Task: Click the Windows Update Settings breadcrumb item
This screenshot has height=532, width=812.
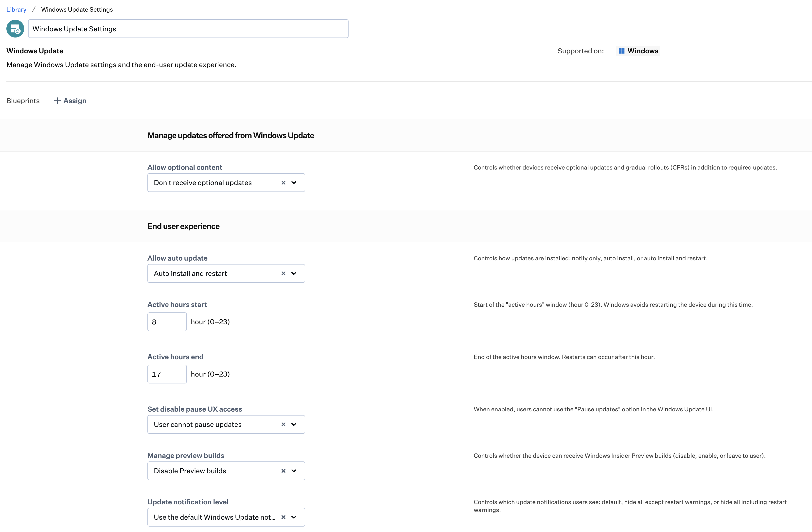Action: 77,10
